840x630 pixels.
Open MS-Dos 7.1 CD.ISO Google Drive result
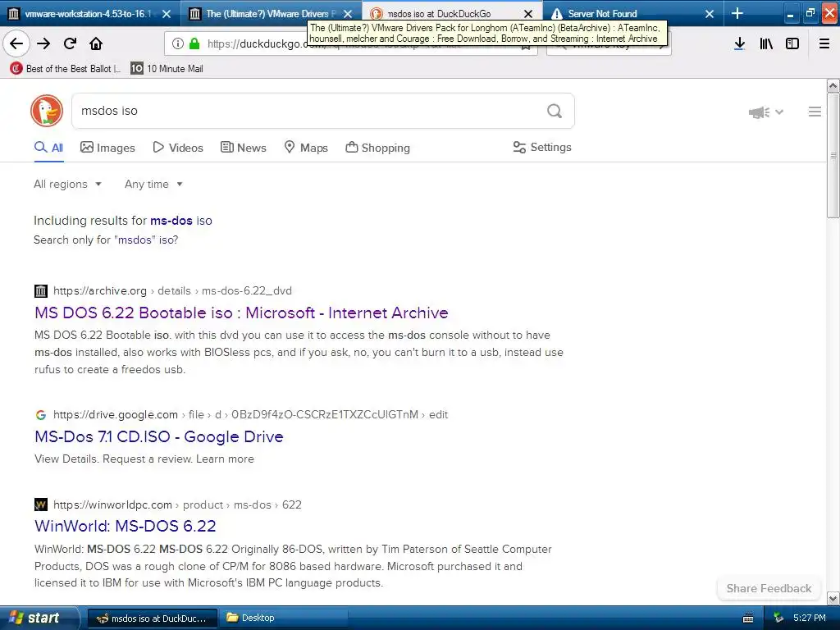158,436
